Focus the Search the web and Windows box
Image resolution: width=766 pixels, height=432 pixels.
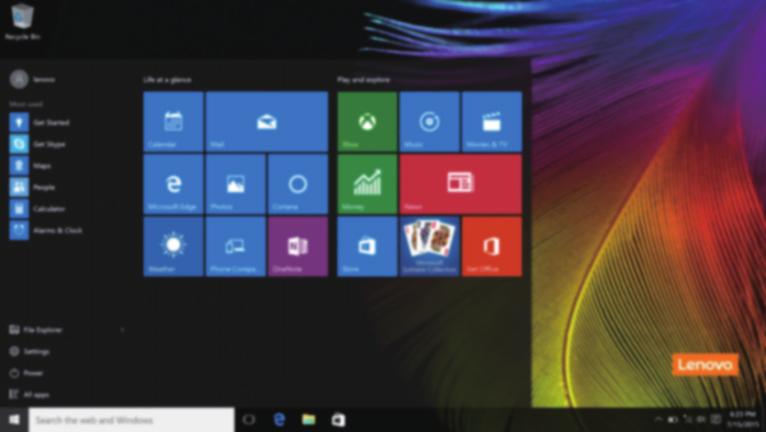point(131,420)
